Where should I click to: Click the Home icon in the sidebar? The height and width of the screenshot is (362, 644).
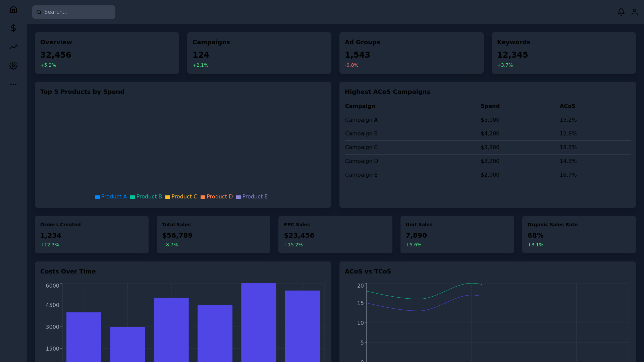pos(13,9)
